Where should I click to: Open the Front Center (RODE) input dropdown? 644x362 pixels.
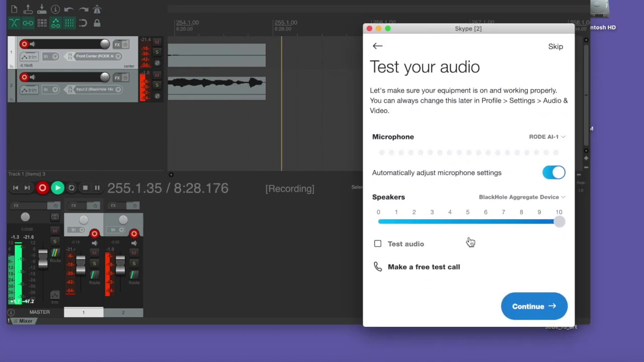(x=97, y=56)
